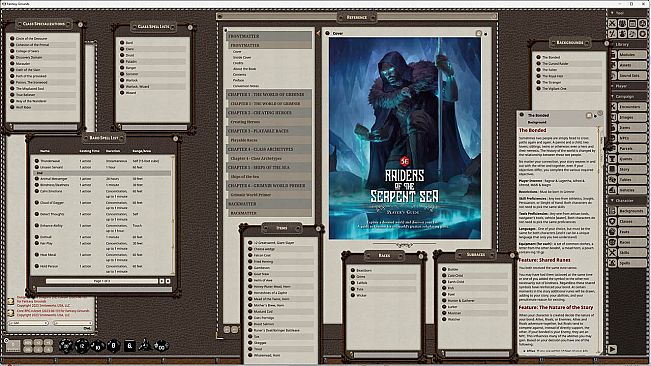The width and height of the screenshot is (651, 366).
Task: Click the Raiders of the Serpent Sea cover image
Action: (x=405, y=138)
